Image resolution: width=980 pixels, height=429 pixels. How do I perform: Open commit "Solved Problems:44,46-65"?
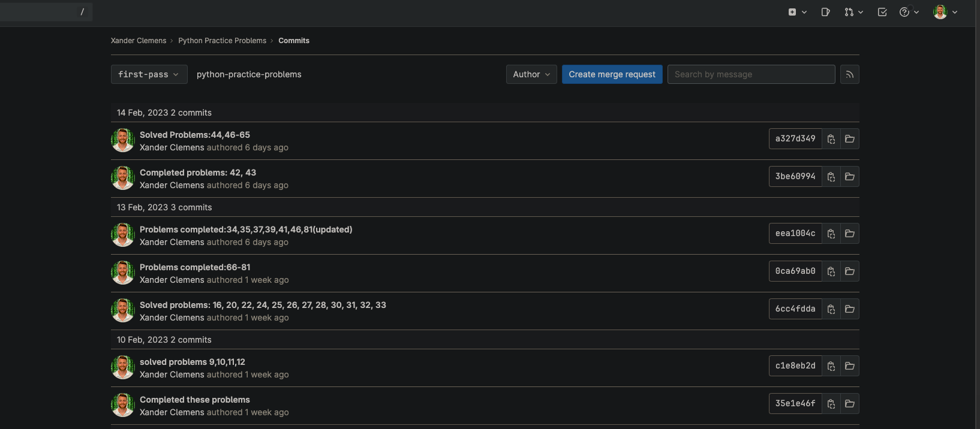pos(195,135)
